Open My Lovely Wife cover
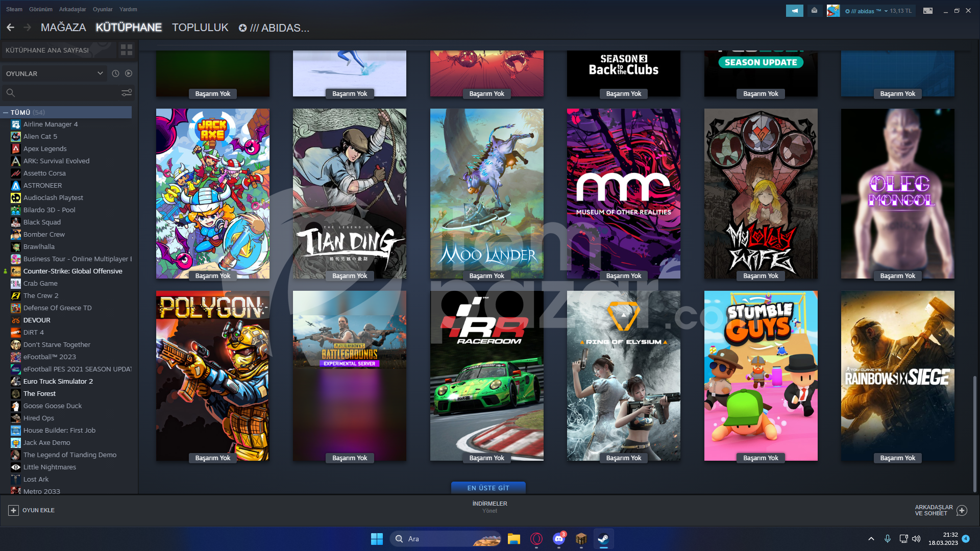Viewport: 980px width, 551px height. (x=761, y=193)
